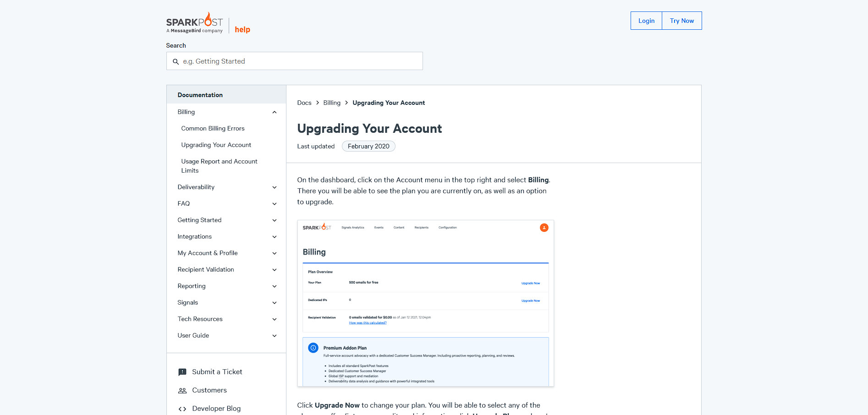Click the Customers people icon

pos(182,390)
